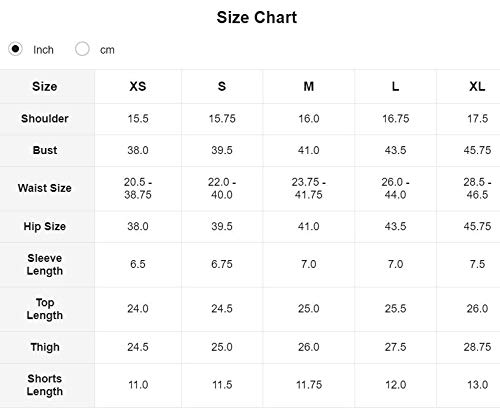Select the L size column header
The image size is (500, 408).
pos(395,86)
